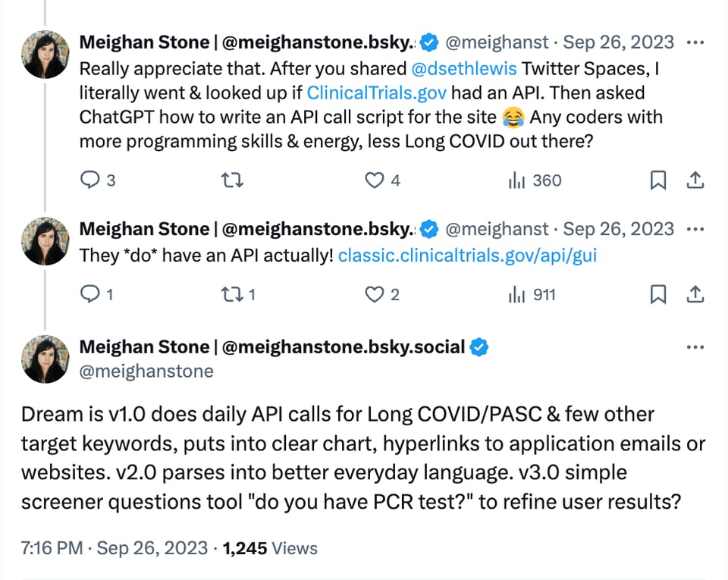Screen dimensions: 728x580
Task: Like the tweet with 2 likes
Action: (x=375, y=295)
